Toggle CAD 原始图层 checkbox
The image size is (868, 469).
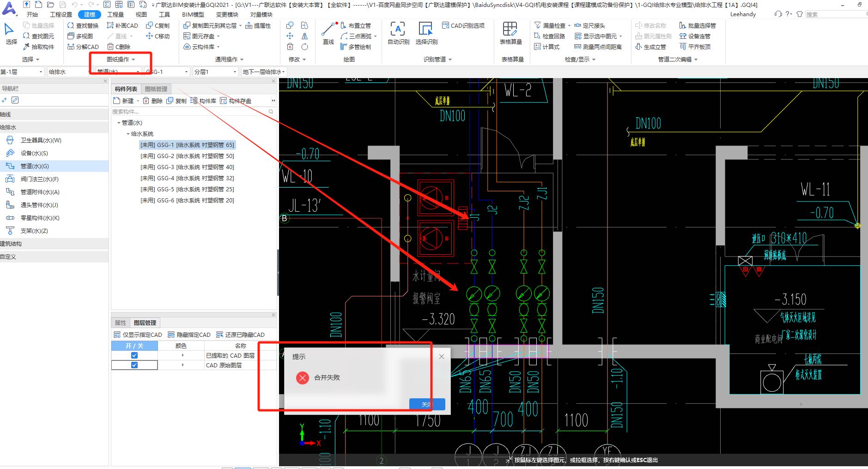click(x=134, y=365)
